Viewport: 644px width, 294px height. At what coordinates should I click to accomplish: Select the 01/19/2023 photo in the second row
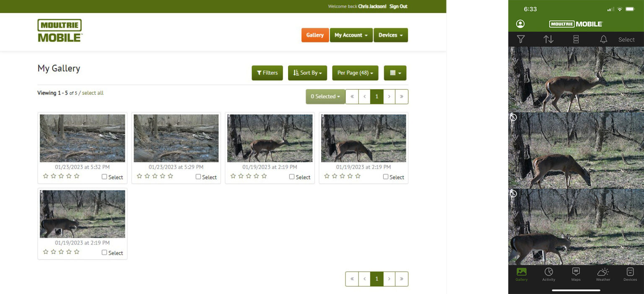tap(104, 252)
